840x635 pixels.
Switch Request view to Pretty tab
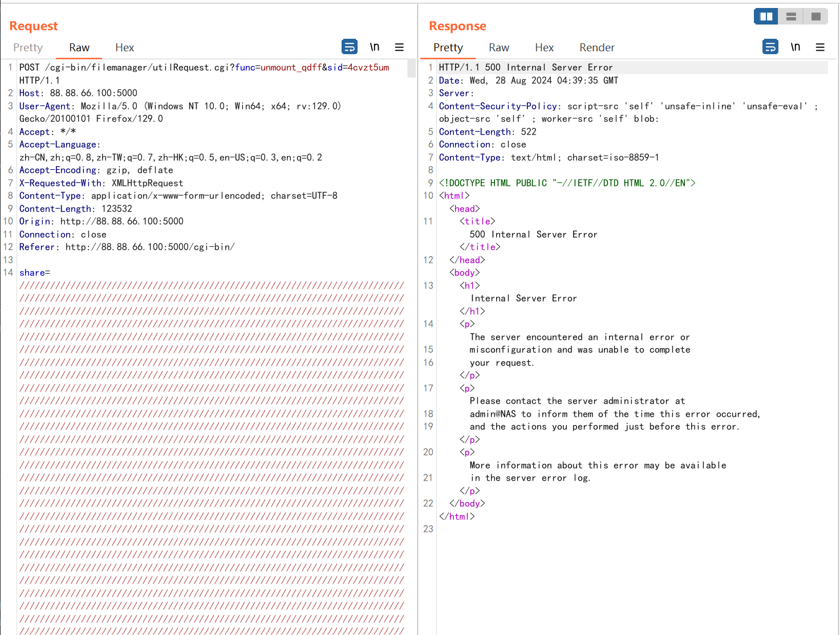click(x=28, y=48)
